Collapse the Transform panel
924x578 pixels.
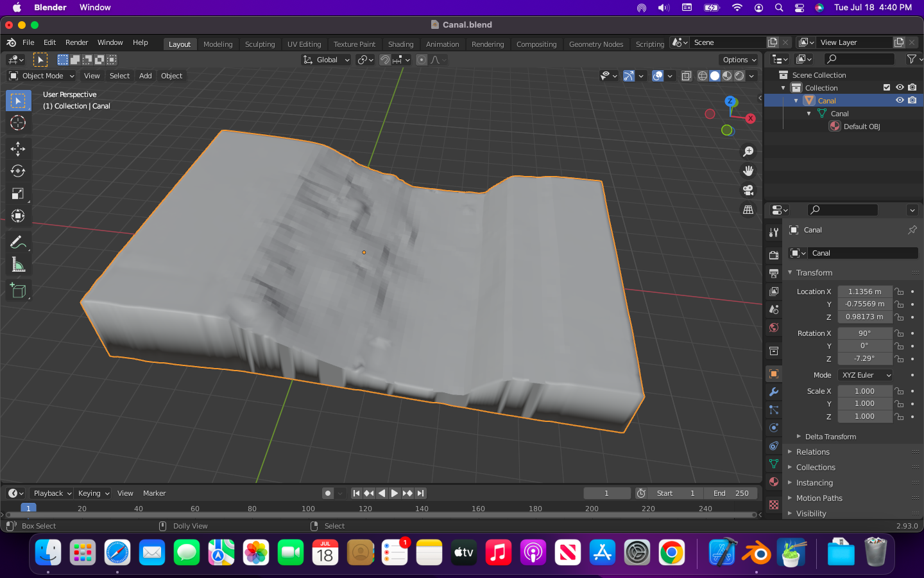tap(814, 273)
